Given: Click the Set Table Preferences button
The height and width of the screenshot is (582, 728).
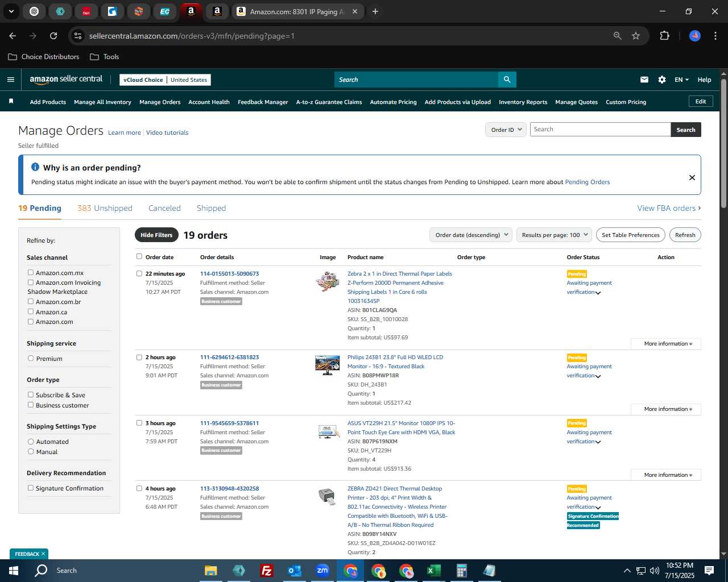Looking at the screenshot, I should coord(630,235).
